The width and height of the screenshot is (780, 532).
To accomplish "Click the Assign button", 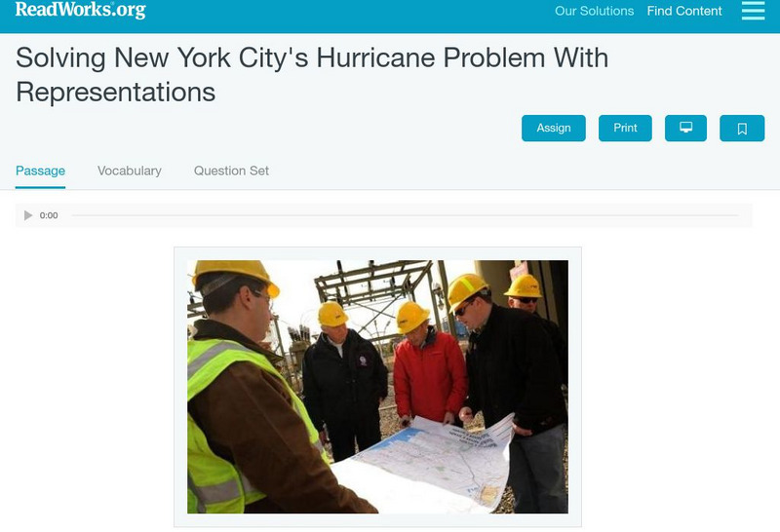I will [x=554, y=129].
